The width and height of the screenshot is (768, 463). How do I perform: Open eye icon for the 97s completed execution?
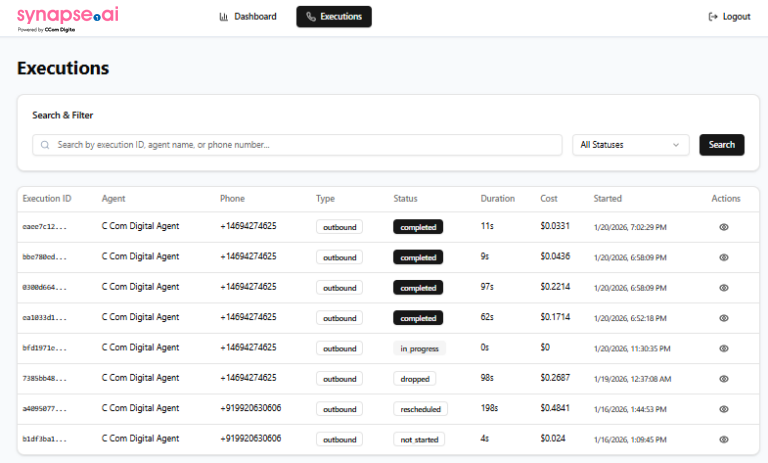[x=724, y=288]
